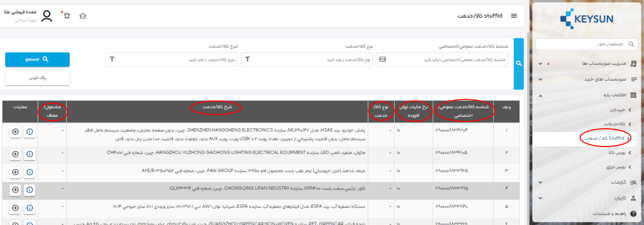Screen dimensions: 644x225
Task: Click the menu search field جستجو در منو
Action: click(x=586, y=45)
